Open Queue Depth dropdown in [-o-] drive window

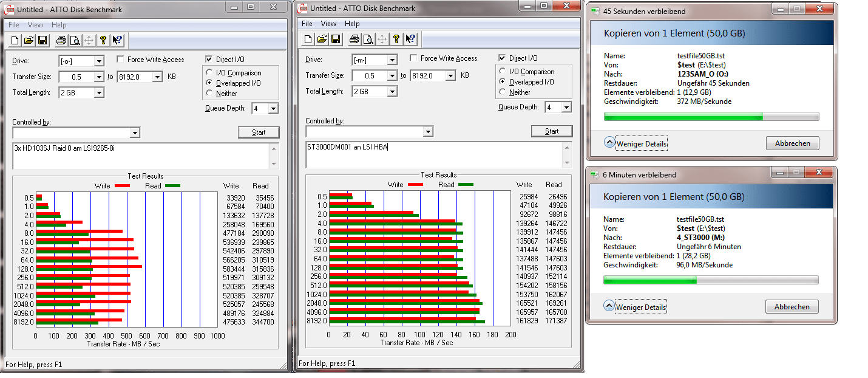(273, 109)
